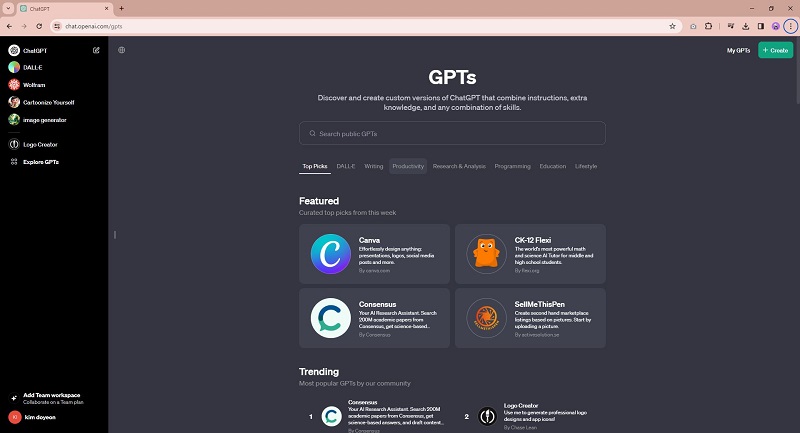Open Logo Creator in the sidebar
800x433 pixels.
pyautogui.click(x=40, y=144)
